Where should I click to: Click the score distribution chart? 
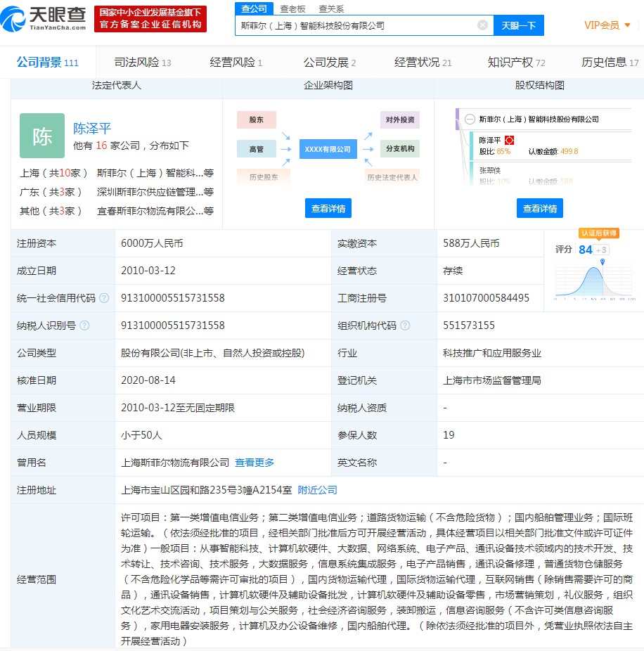point(594,279)
